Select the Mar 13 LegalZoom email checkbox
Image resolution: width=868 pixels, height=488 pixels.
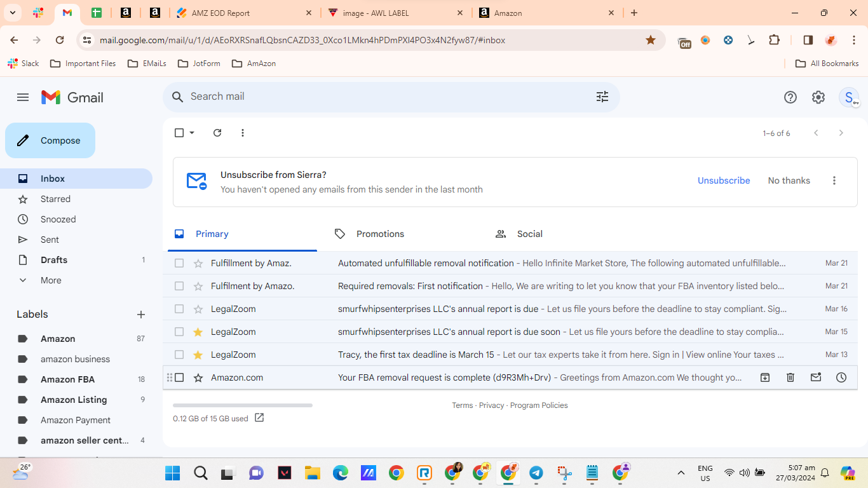pyautogui.click(x=179, y=355)
